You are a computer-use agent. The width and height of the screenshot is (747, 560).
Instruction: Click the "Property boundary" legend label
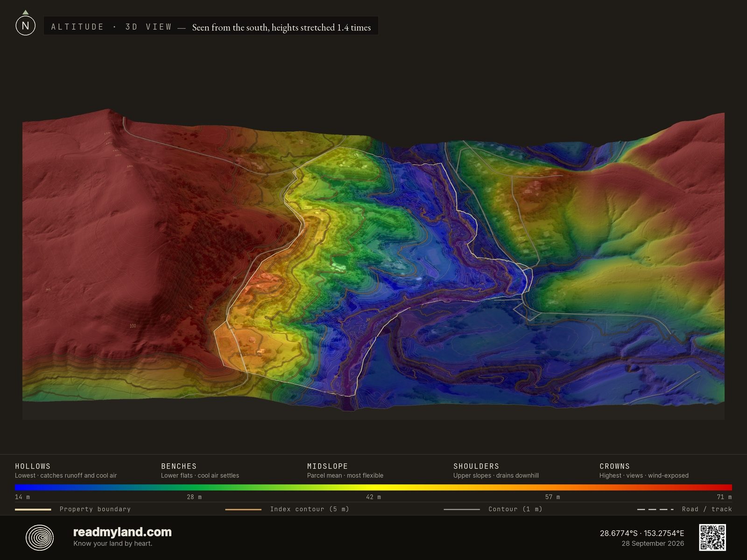[x=95, y=509]
